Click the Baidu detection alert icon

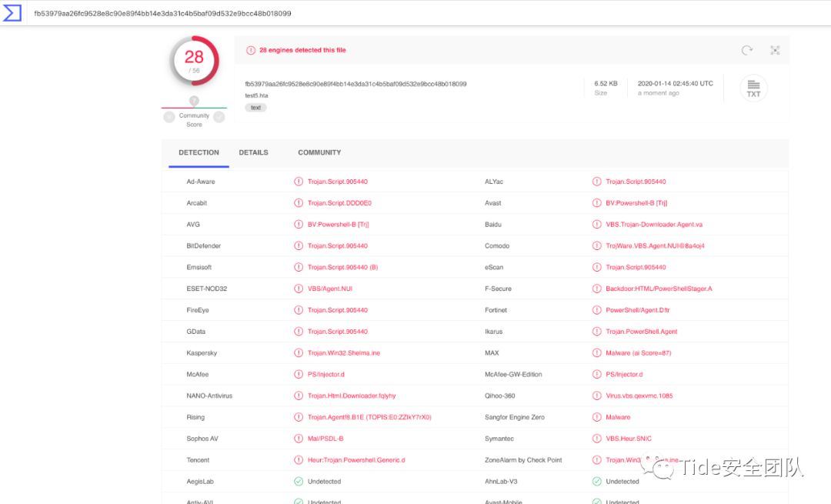coord(597,224)
